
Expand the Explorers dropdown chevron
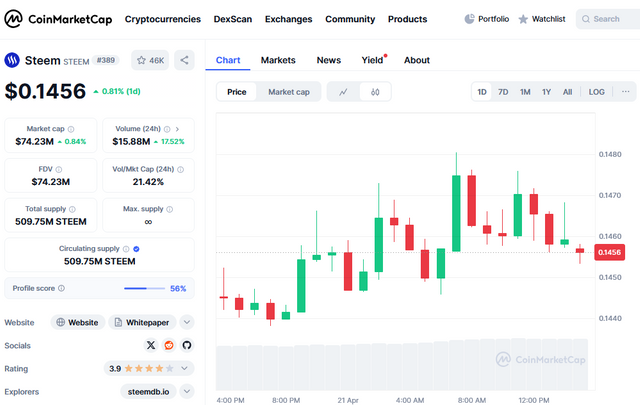(x=187, y=392)
